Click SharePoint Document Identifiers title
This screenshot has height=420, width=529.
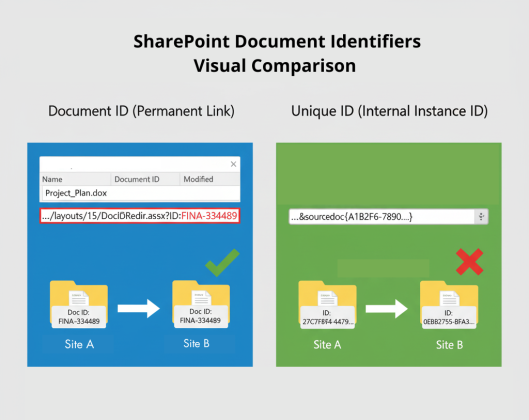(x=277, y=41)
